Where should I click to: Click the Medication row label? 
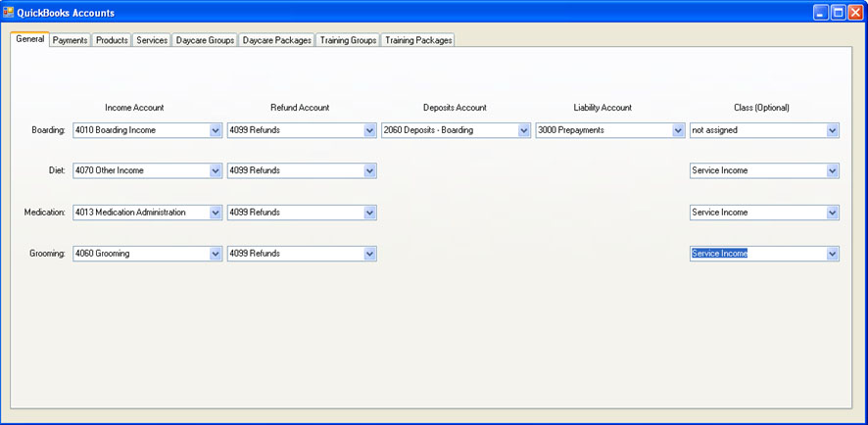(x=45, y=212)
